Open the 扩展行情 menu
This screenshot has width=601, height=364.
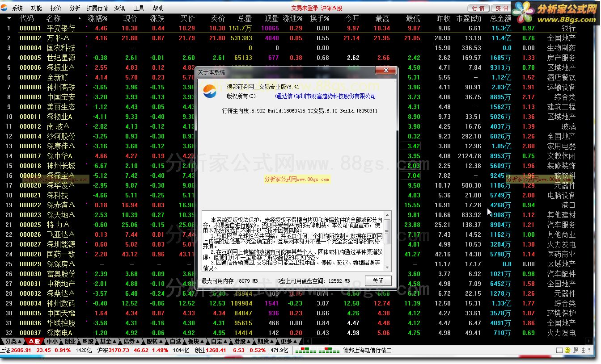point(97,8)
